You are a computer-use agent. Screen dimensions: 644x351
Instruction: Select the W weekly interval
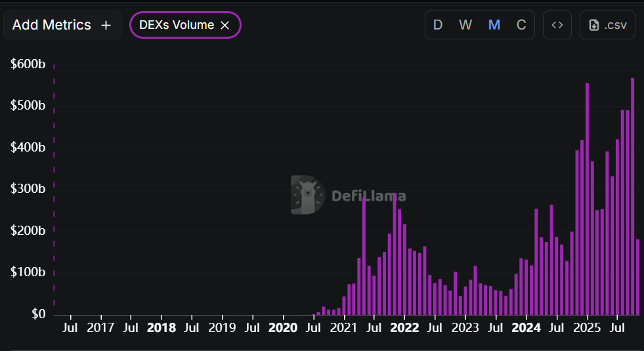pos(465,25)
